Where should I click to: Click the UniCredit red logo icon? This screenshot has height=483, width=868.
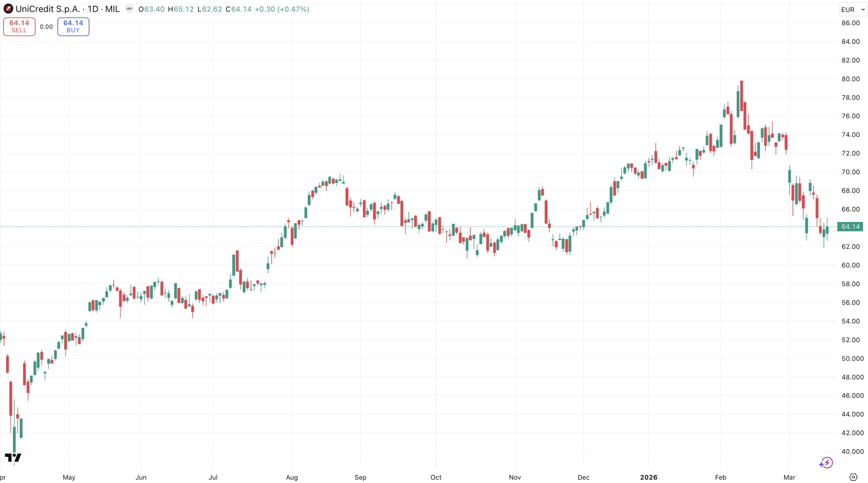coord(8,9)
